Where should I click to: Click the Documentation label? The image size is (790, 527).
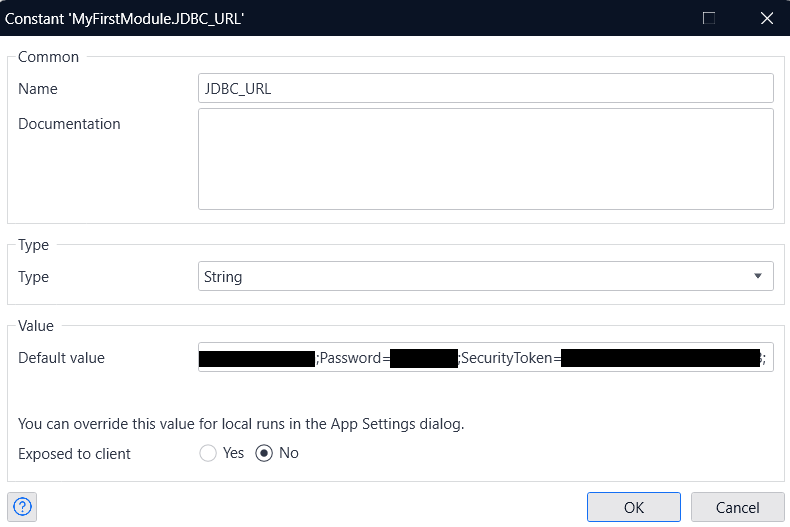tap(69, 124)
